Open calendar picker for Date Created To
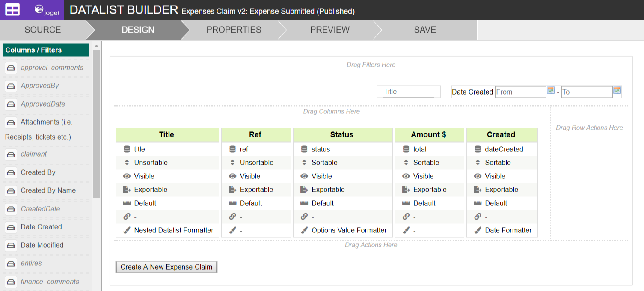This screenshot has width=644, height=291. [617, 90]
